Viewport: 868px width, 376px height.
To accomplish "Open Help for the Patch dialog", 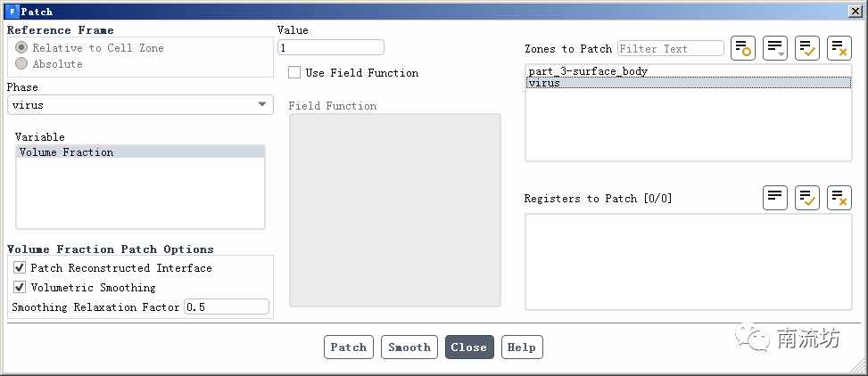I will (522, 347).
